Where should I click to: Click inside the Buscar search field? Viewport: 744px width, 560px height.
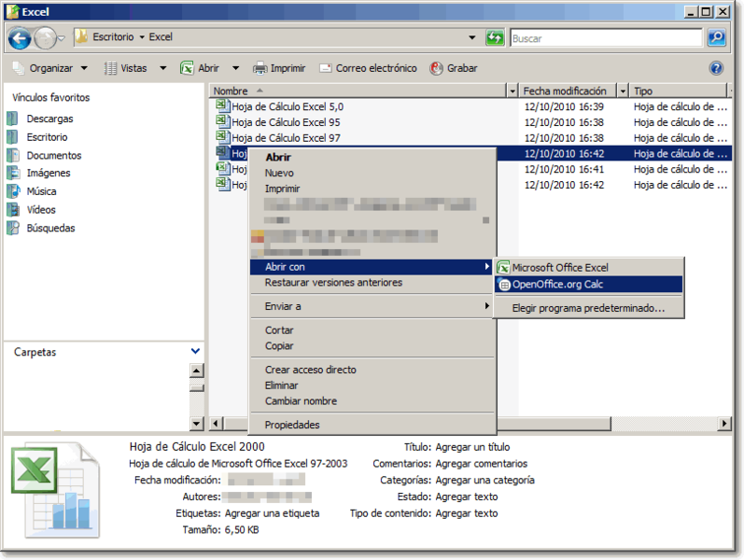point(606,38)
